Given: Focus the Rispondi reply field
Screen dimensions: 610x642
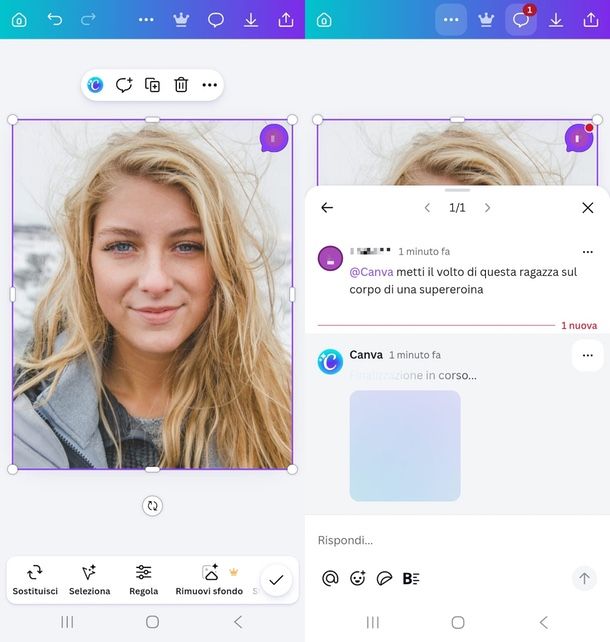Looking at the screenshot, I should pyautogui.click(x=457, y=540).
